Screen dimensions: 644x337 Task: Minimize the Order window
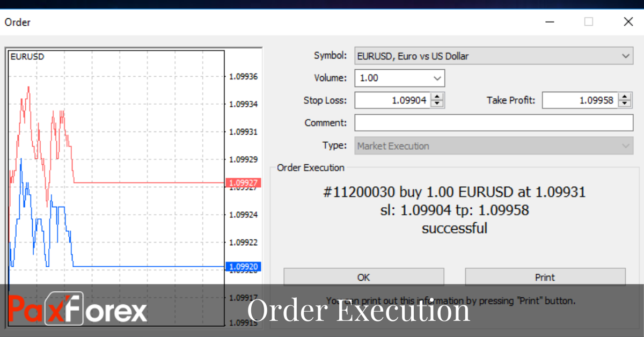[x=550, y=22]
